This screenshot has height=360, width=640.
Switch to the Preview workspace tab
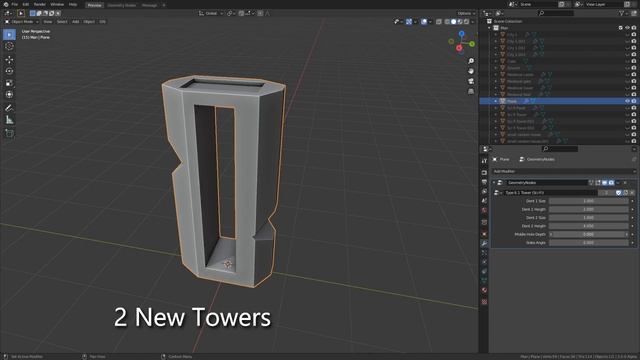point(95,5)
